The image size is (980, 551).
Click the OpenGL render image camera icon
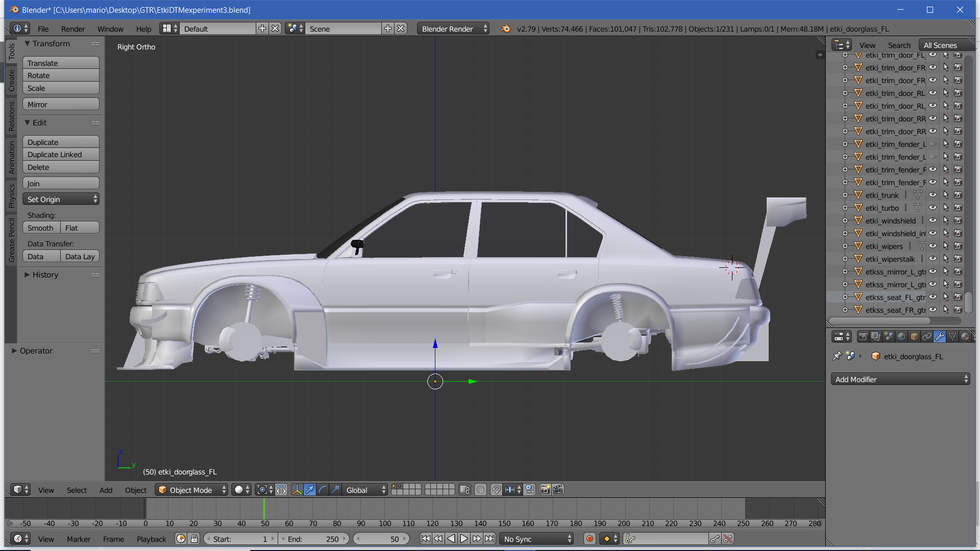tap(545, 490)
